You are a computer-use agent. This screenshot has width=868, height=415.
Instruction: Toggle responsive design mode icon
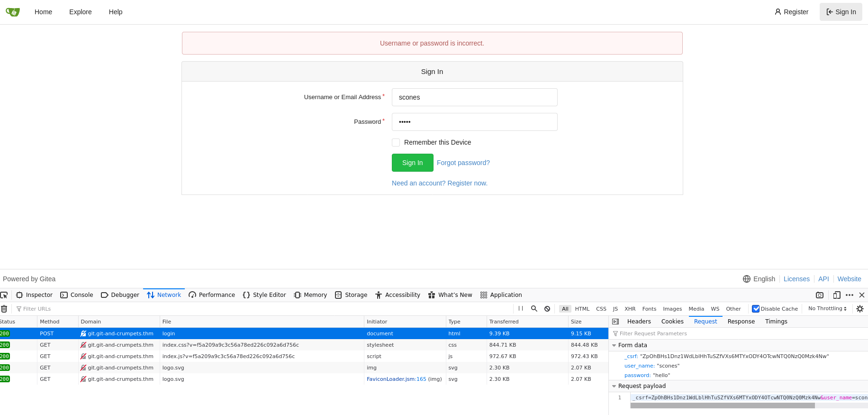837,295
